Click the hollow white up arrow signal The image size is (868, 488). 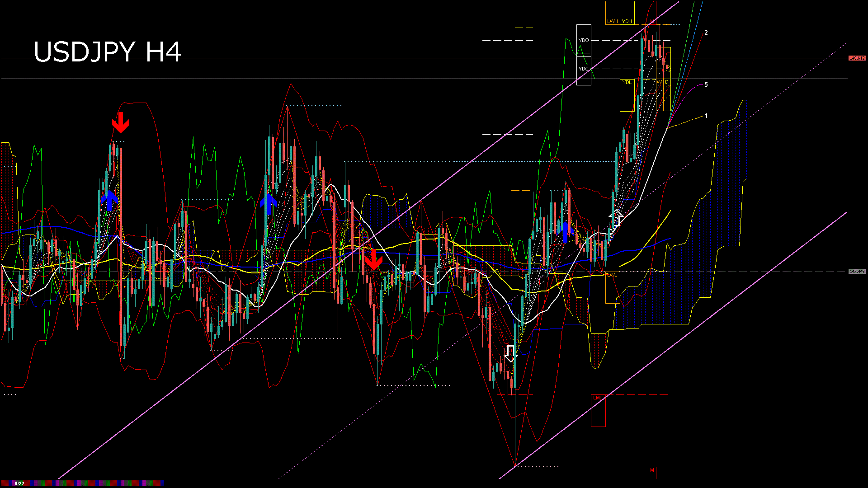point(615,218)
